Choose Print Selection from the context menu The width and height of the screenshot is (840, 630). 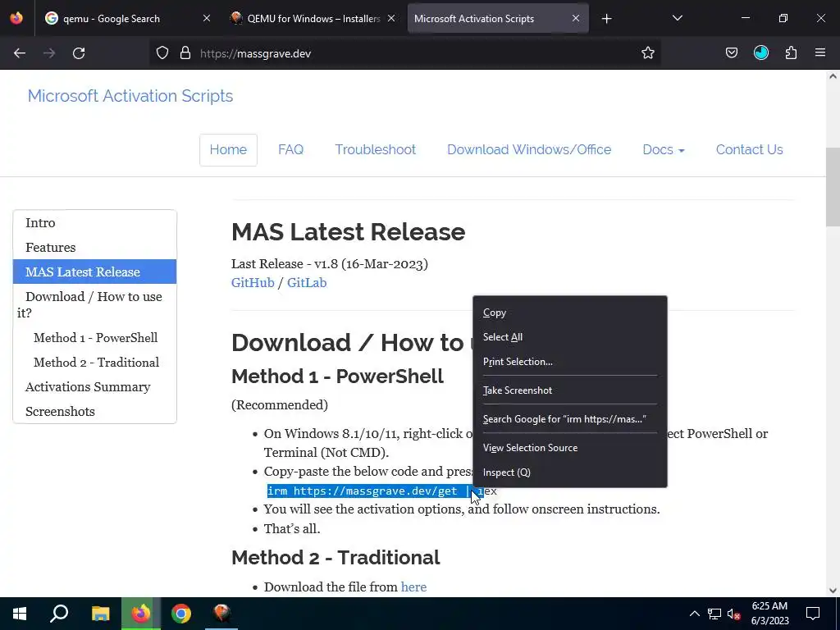coord(570,362)
